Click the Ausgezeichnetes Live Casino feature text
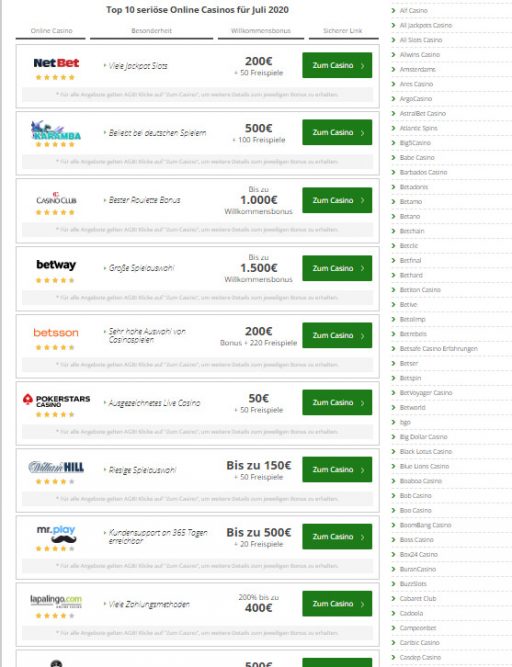512x667 pixels. (152, 403)
